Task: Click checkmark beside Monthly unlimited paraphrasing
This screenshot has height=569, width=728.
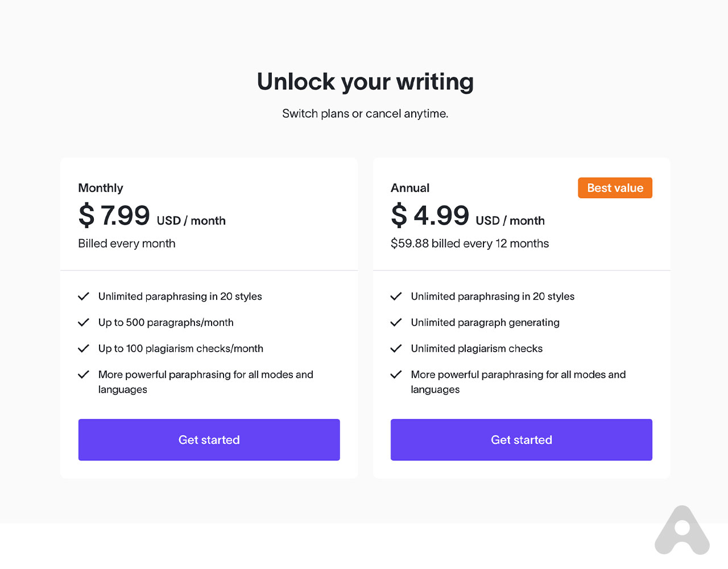Action: 84,296
